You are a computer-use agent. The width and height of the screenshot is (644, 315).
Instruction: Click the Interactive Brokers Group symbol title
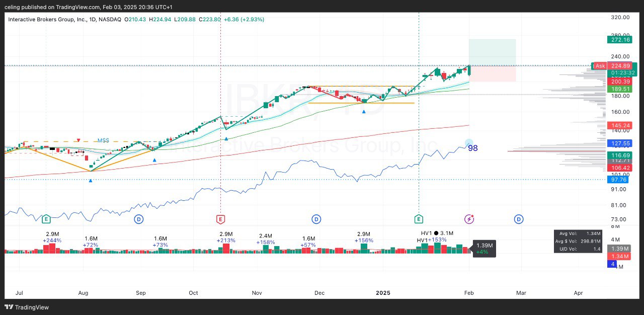point(65,19)
